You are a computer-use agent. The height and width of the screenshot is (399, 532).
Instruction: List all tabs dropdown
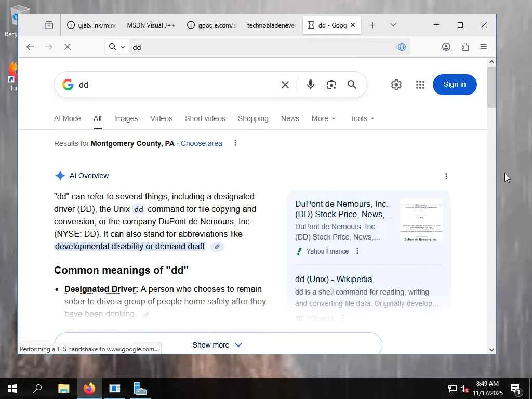tap(393, 25)
